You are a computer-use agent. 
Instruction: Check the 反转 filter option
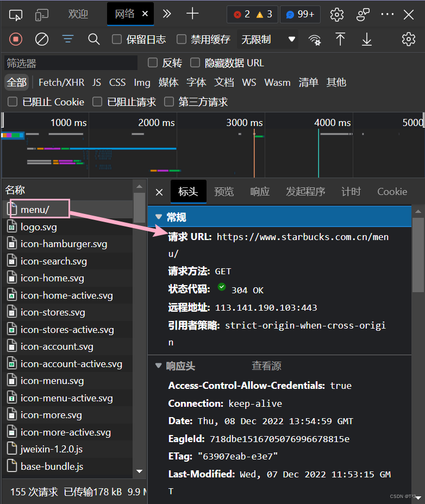coord(153,62)
